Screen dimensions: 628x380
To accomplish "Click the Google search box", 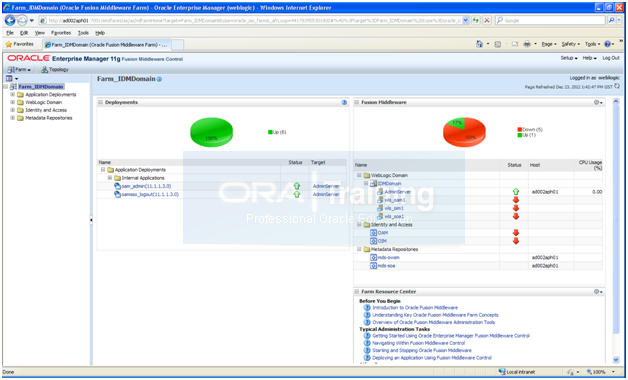I will (551, 20).
